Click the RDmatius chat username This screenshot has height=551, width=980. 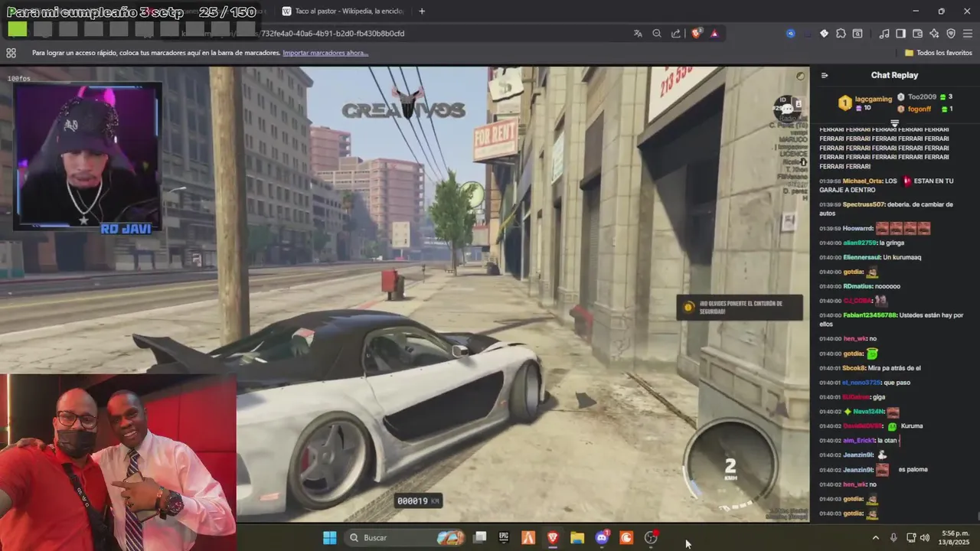pos(857,287)
